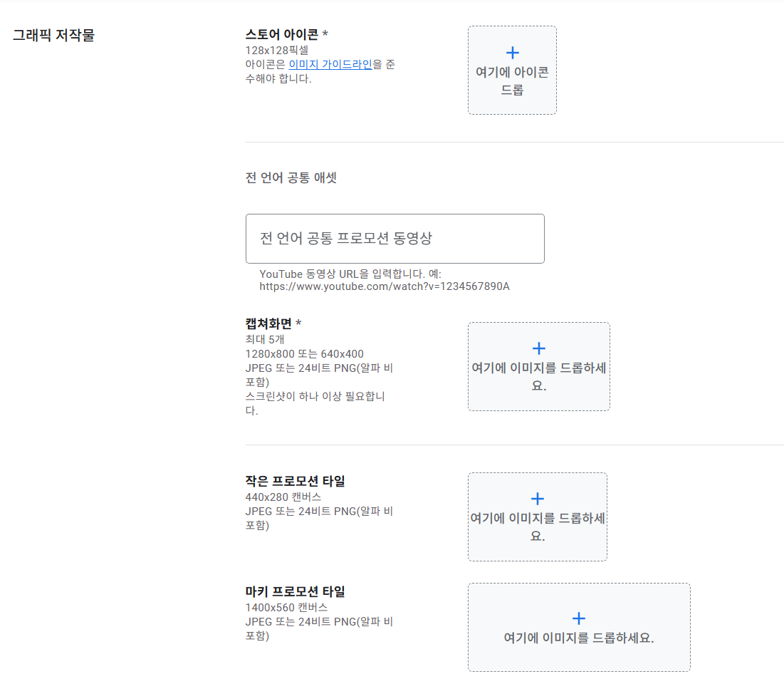The height and width of the screenshot is (679, 784).
Task: Click the 128x128픽셀 size requirement text
Action: pyautogui.click(x=277, y=49)
